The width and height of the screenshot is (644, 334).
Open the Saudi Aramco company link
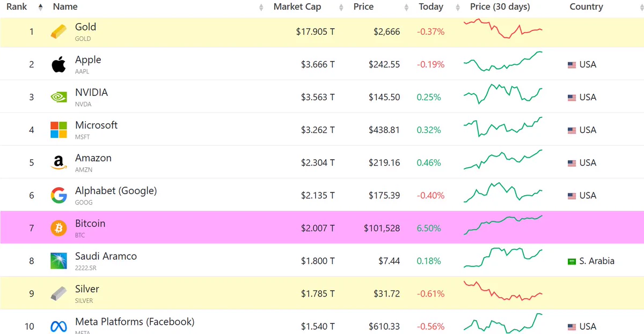coord(106,256)
